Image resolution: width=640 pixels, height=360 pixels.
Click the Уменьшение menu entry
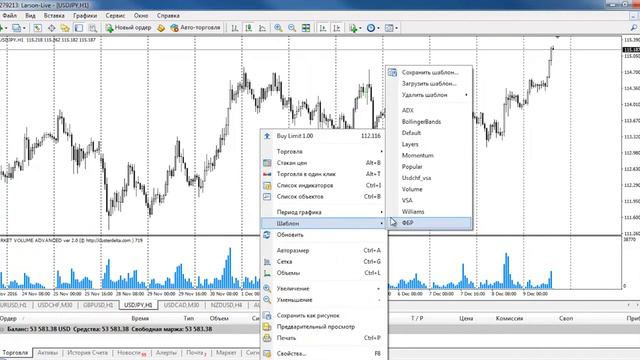(324, 300)
